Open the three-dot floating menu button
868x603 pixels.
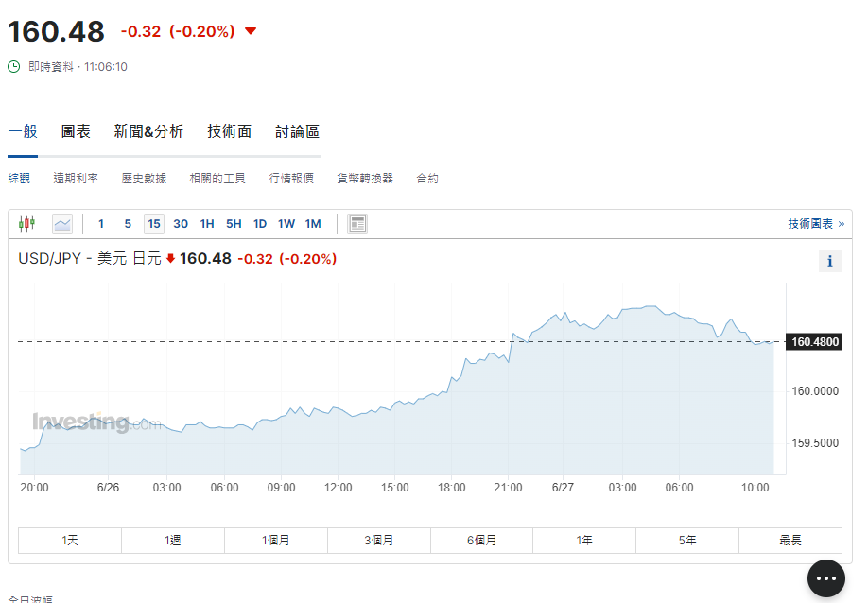pos(825,577)
